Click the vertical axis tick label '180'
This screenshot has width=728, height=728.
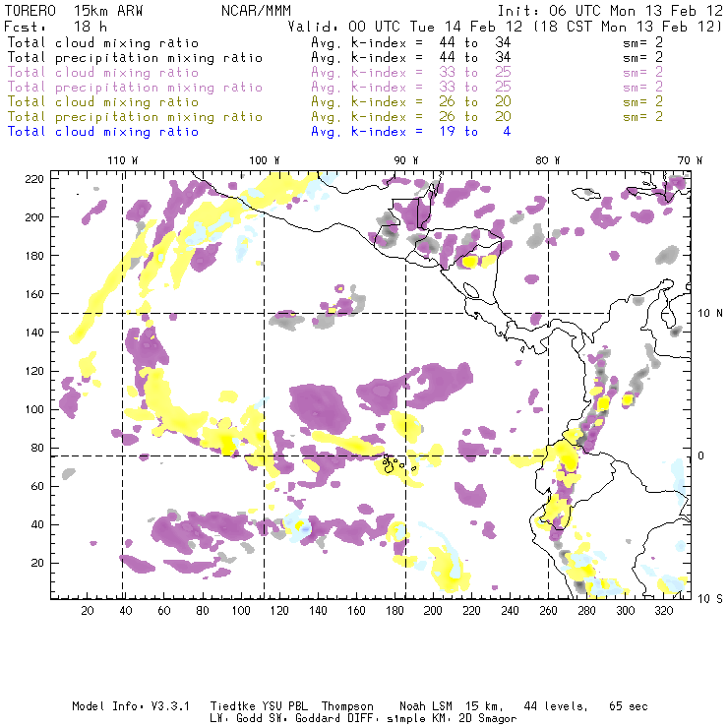point(34,256)
